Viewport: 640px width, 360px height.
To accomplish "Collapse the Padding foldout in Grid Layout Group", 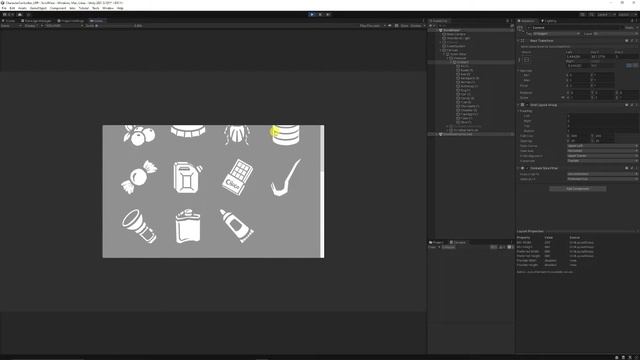I will (x=519, y=111).
